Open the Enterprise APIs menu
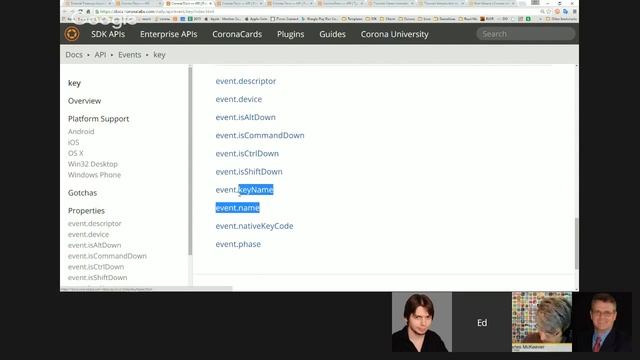The height and width of the screenshot is (360, 640). [x=169, y=34]
